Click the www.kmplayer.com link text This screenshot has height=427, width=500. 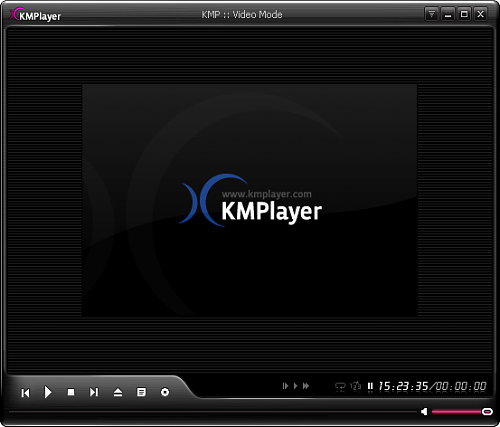[267, 194]
